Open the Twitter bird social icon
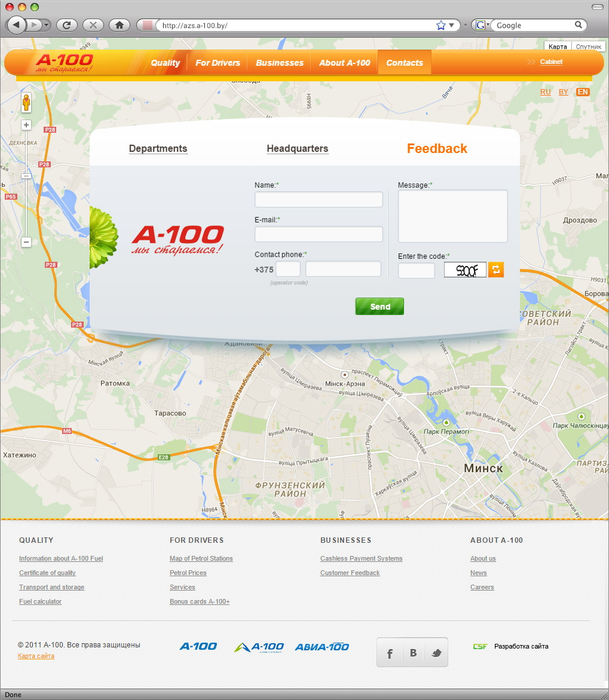609x700 pixels. coord(436,653)
